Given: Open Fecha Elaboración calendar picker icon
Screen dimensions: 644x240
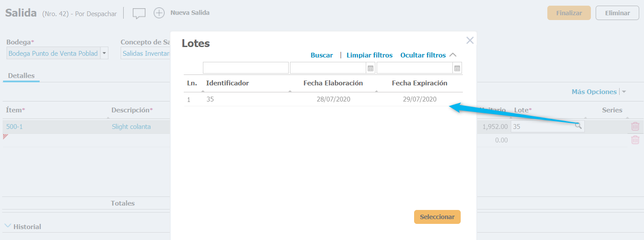Looking at the screenshot, I should point(371,68).
